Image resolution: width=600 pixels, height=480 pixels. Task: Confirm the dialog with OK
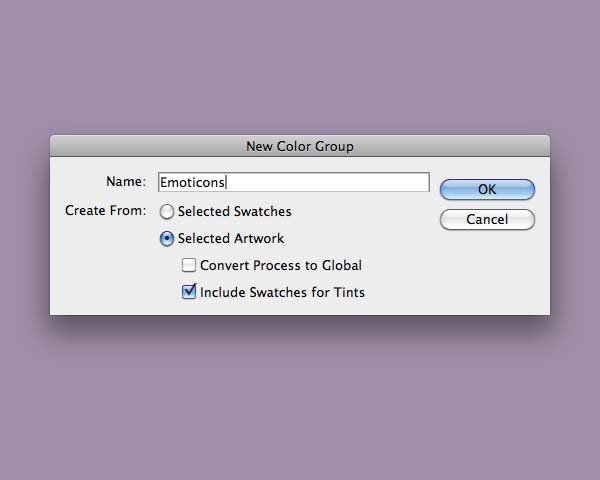(487, 189)
